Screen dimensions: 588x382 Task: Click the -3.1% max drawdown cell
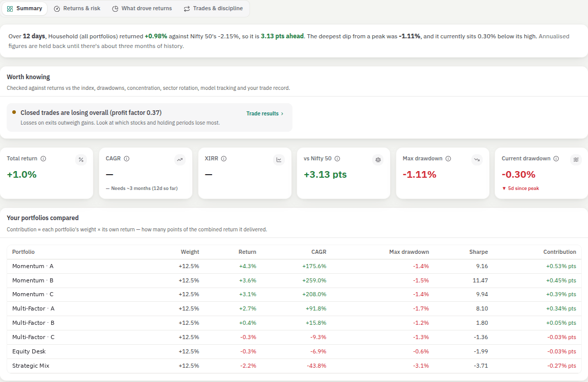click(x=421, y=366)
